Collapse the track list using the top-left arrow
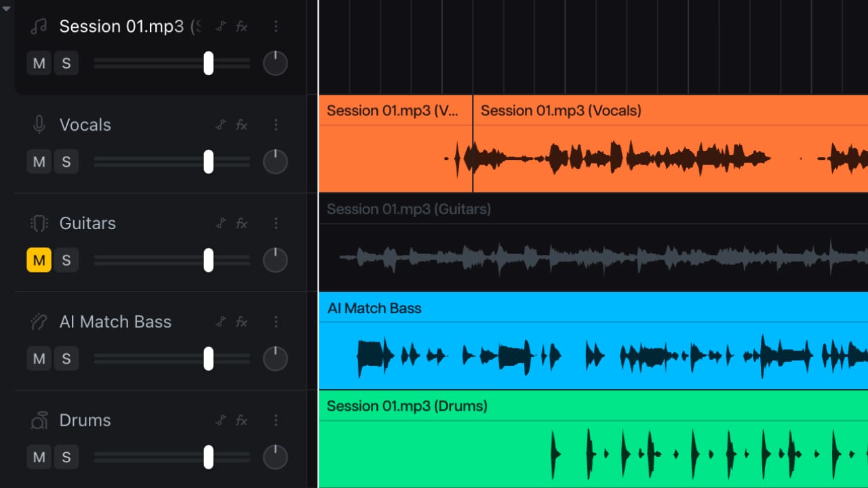 click(7, 9)
